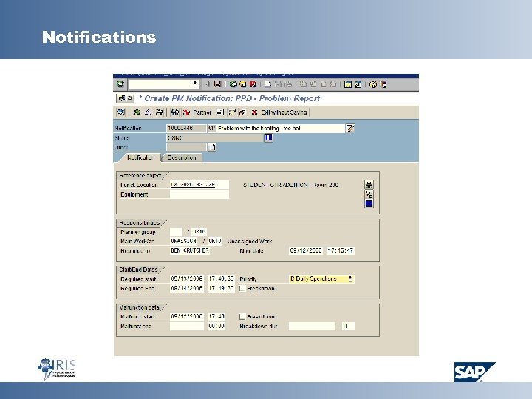The image size is (532, 399).
Task: Toggle Breakdown checkbox in Malfunction data
Action: tap(242, 316)
